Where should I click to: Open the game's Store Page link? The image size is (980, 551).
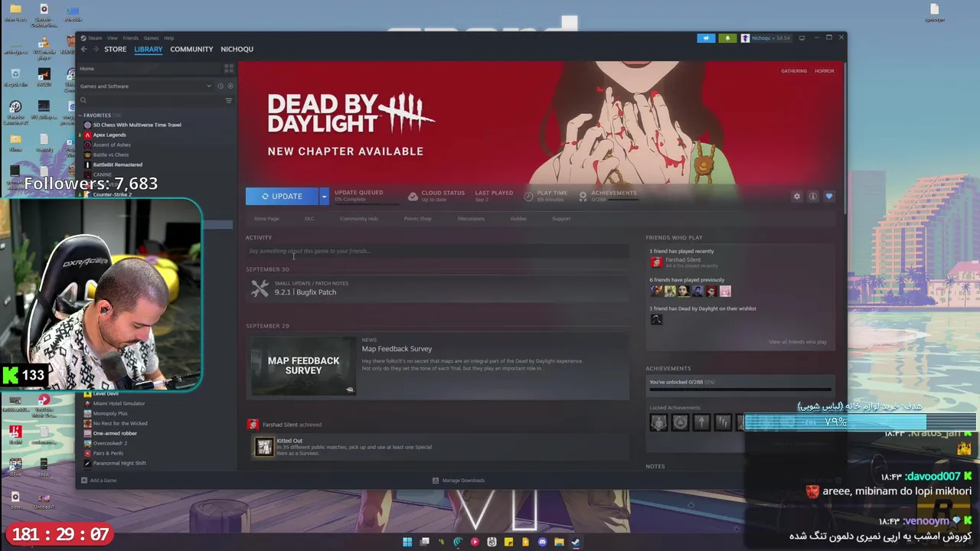pos(266,219)
